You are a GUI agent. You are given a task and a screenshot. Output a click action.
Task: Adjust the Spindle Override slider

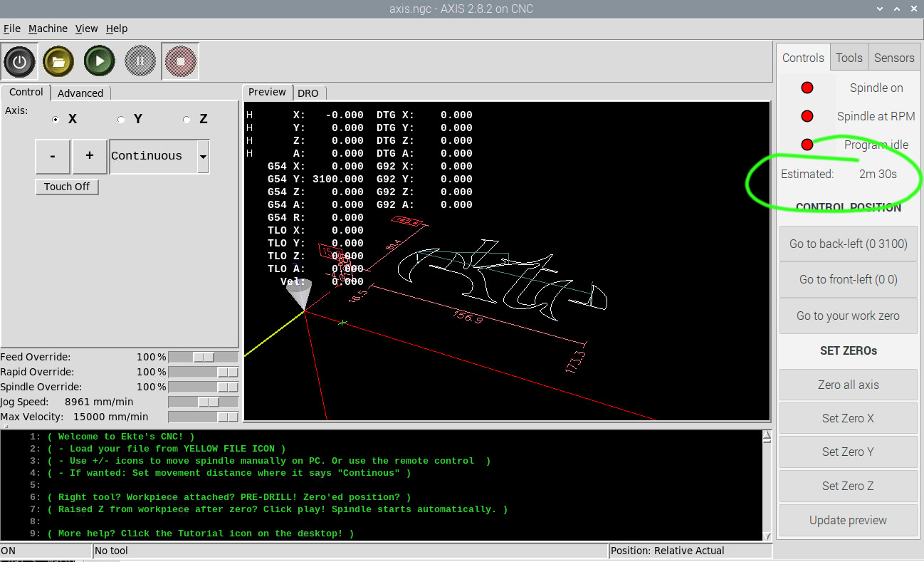click(x=204, y=387)
